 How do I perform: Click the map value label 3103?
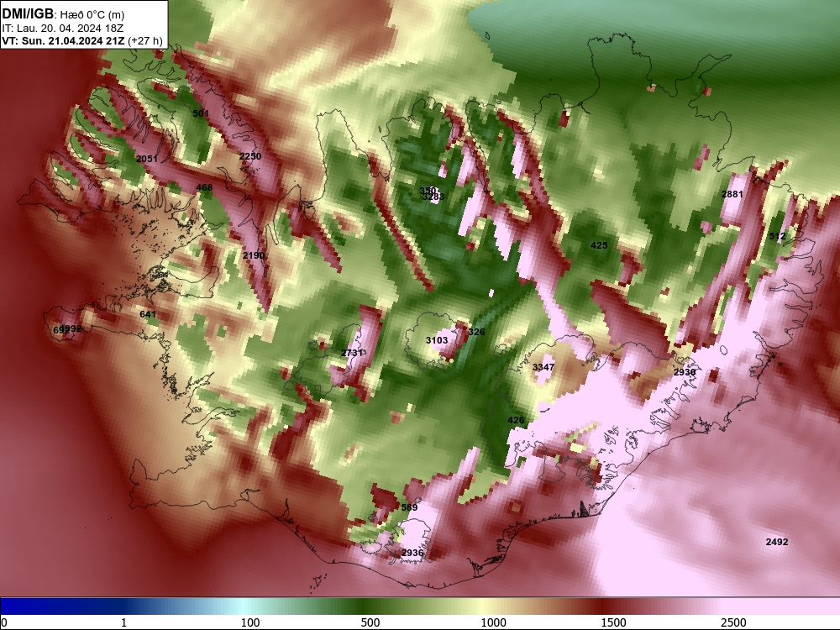click(437, 340)
